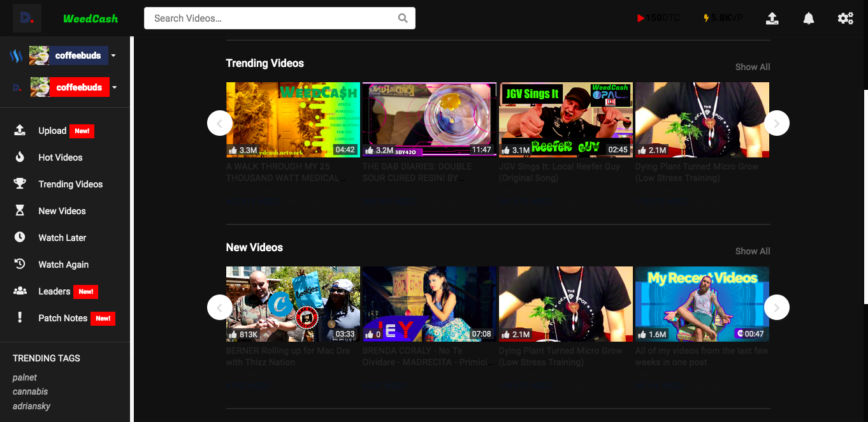Click the Trending Videos section heading

click(265, 63)
